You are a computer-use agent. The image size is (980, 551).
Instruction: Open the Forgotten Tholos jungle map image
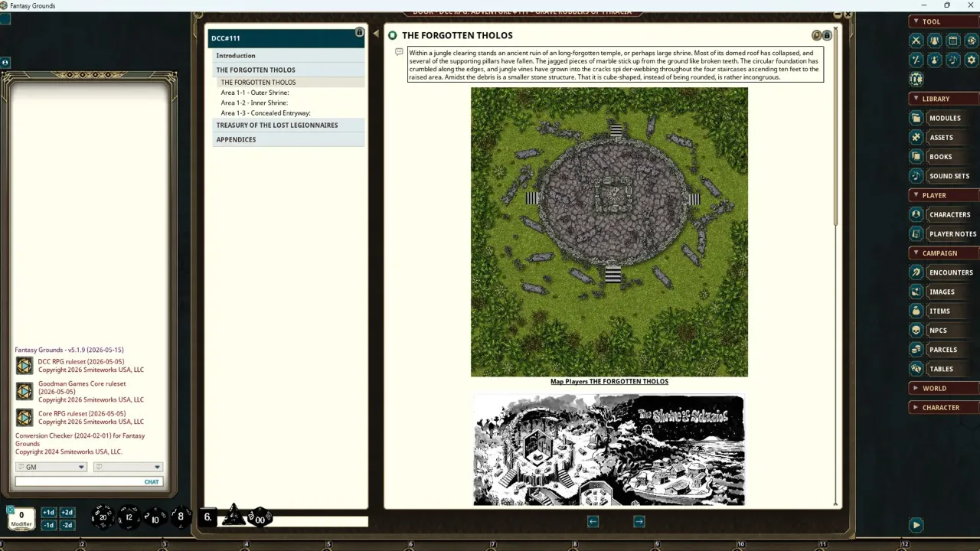click(609, 232)
